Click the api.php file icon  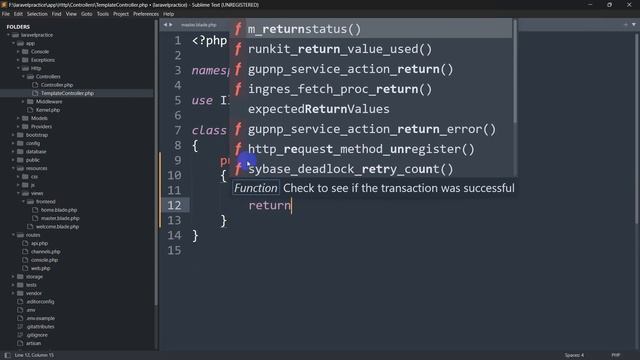pos(25,243)
